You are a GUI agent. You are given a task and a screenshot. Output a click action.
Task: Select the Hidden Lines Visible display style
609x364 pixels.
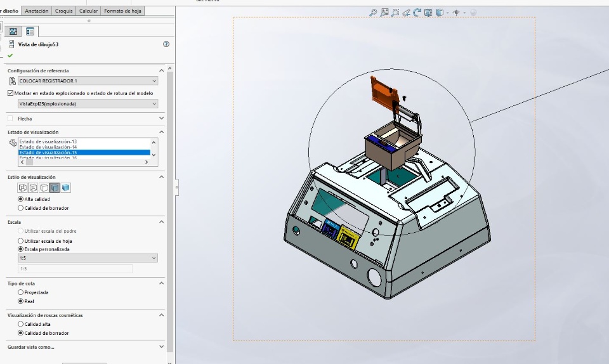pos(34,188)
